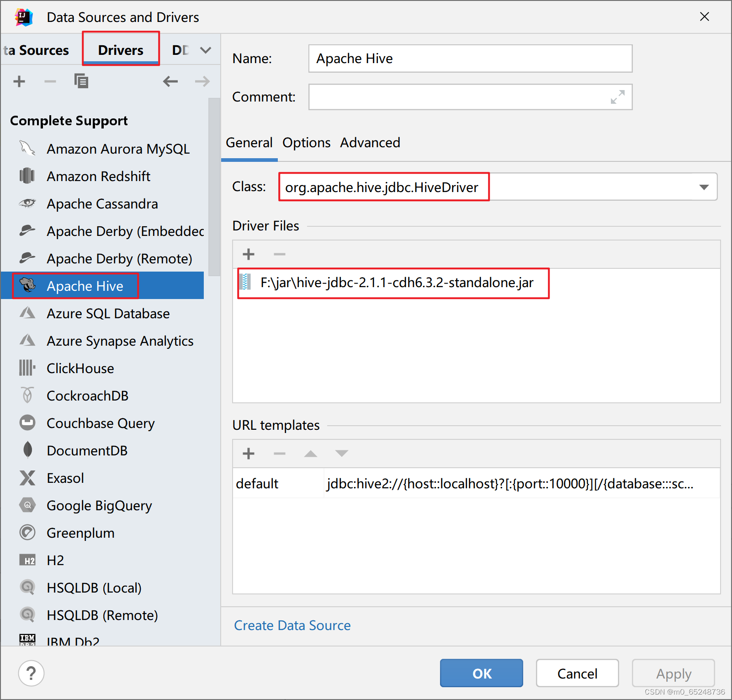Expand the Comment field with the diagonal arrows icon
This screenshot has width=732, height=700.
617,97
